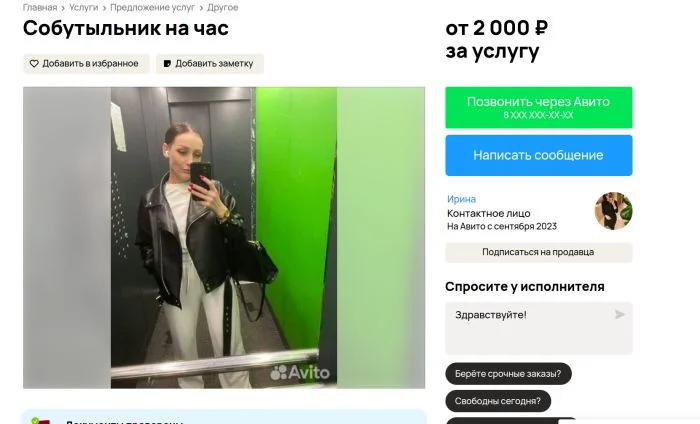
Task: Open the main listing photo
Action: [x=224, y=237]
